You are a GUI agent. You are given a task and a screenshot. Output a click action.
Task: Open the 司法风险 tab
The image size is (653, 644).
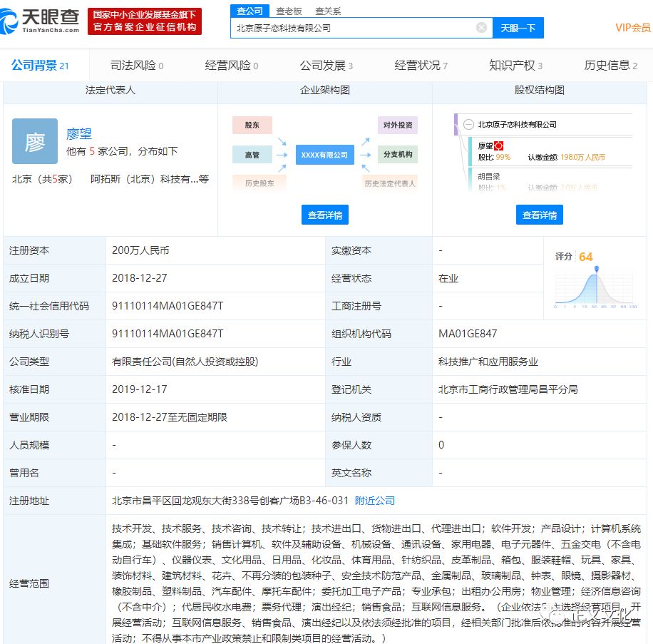[x=136, y=66]
